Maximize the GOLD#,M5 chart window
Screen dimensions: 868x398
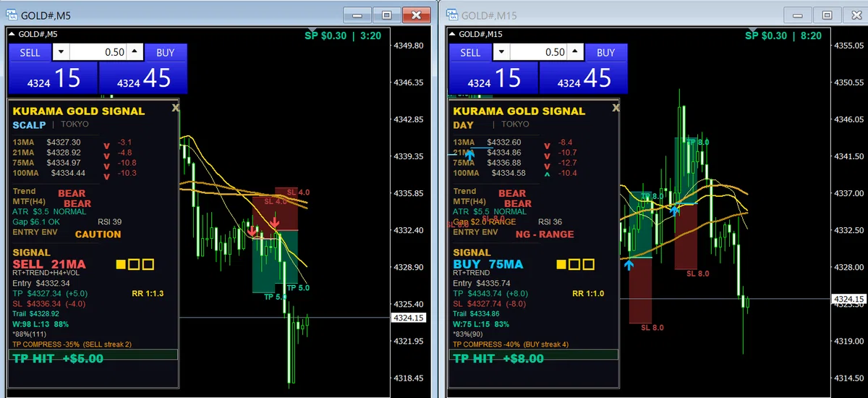(387, 14)
